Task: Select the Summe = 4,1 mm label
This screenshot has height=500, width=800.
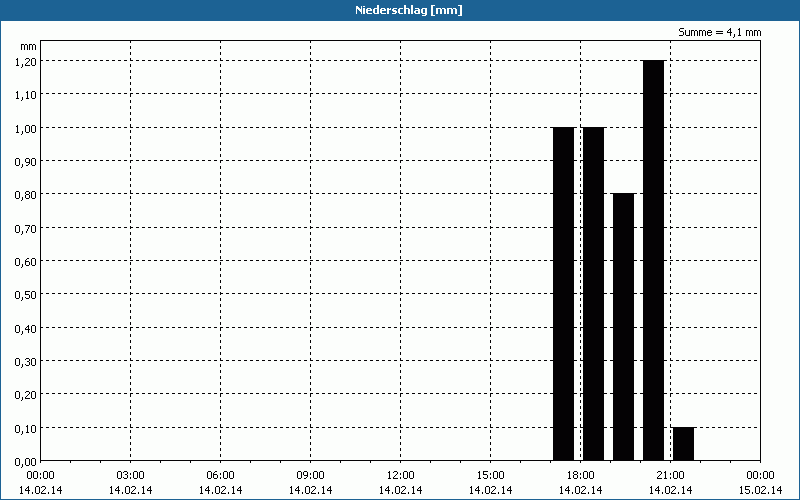Action: click(719, 32)
